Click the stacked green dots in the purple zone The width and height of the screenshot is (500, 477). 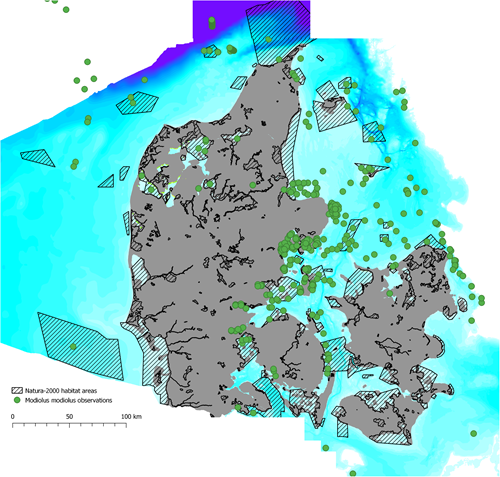click(x=212, y=23)
